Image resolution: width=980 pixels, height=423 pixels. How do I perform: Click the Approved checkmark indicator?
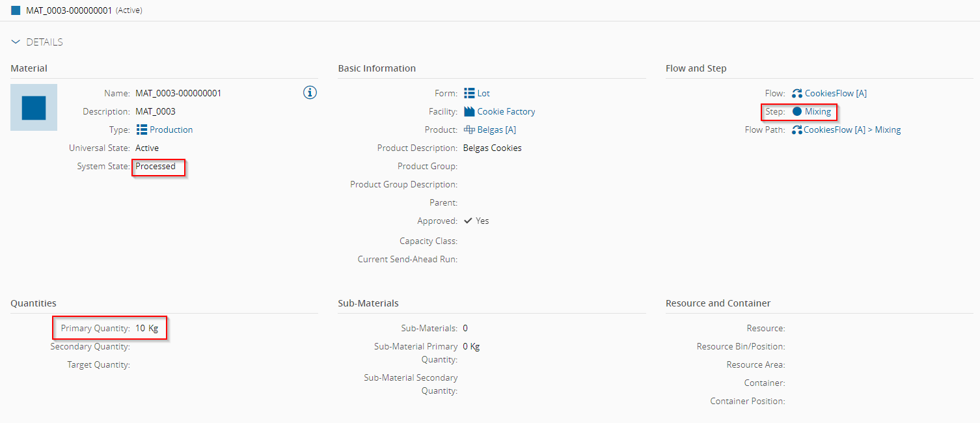pos(469,221)
